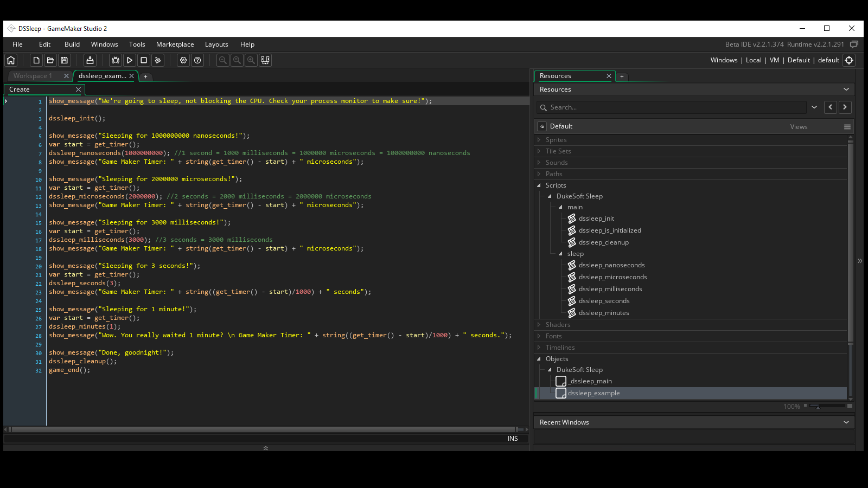The image size is (868, 488).
Task: Open the Marketplace menu
Action: (175, 44)
